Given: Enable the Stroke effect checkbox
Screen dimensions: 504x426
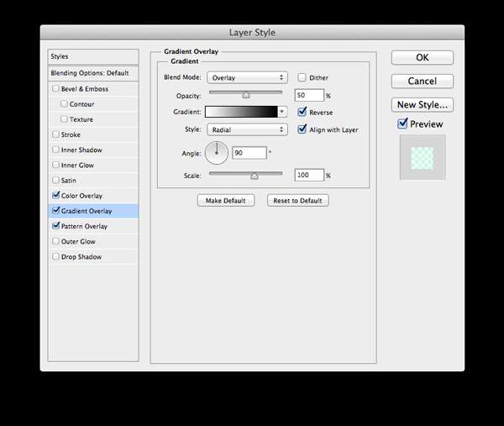Looking at the screenshot, I should (55, 134).
